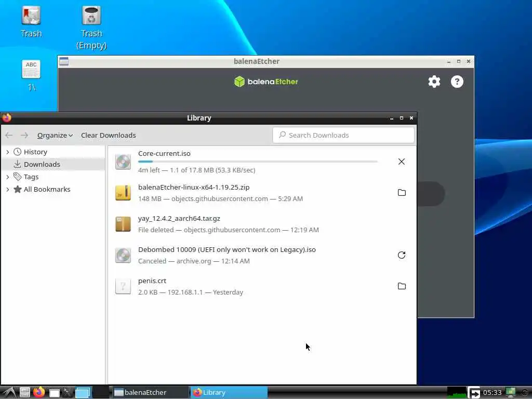Click '2.0 KB — 192.168.1.1 — Yesterday' text
Viewport: 532px width, 399px height.
click(x=191, y=292)
